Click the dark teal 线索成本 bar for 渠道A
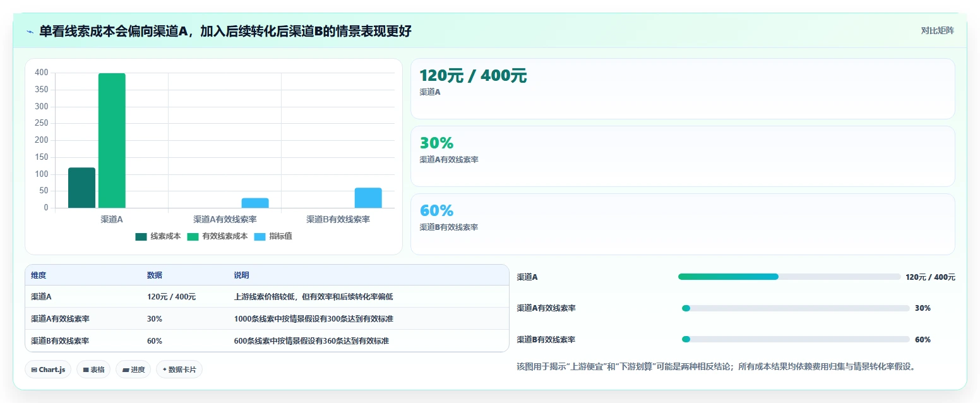The image size is (980, 403). 81,188
